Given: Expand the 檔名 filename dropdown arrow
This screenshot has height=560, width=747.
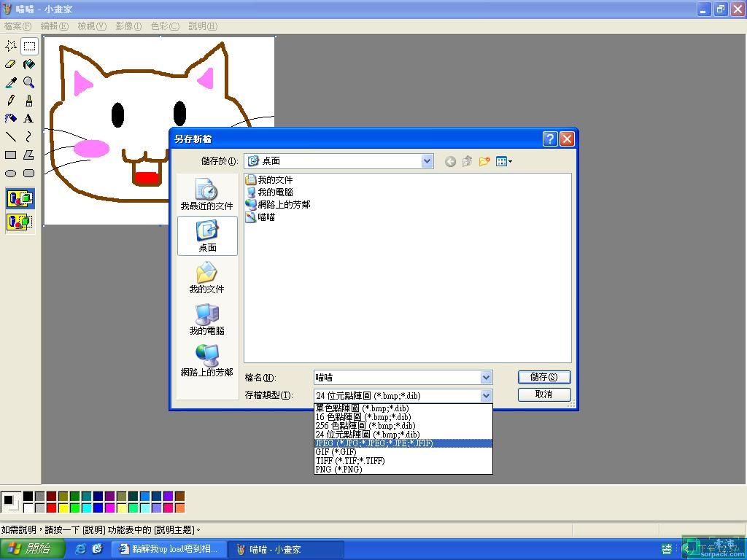Looking at the screenshot, I should tap(486, 378).
